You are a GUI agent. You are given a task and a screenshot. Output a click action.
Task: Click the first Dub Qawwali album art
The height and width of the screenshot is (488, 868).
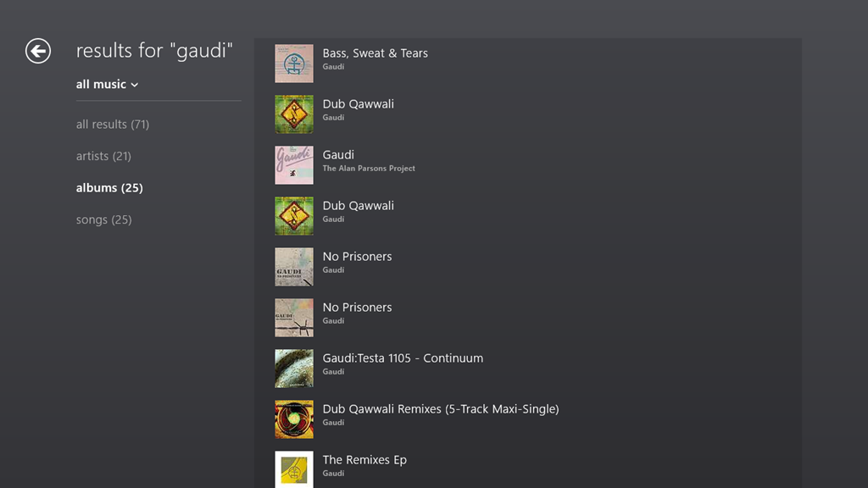click(x=294, y=114)
